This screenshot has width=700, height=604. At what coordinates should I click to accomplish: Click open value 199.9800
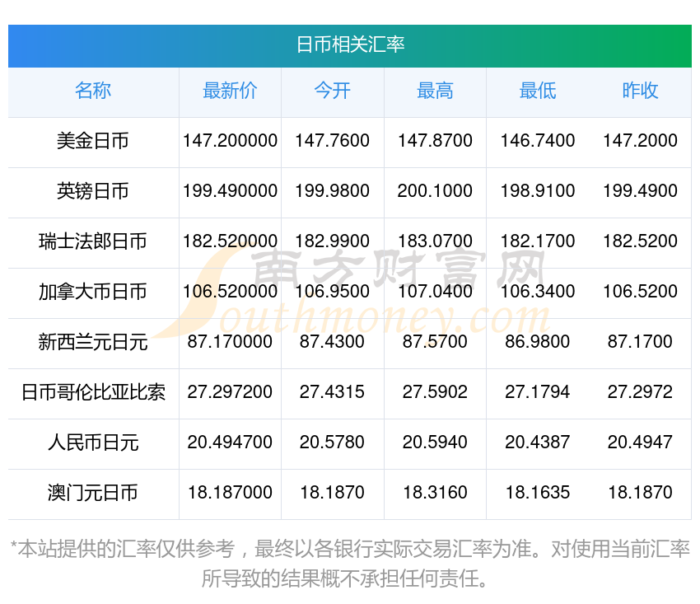pyautogui.click(x=332, y=191)
